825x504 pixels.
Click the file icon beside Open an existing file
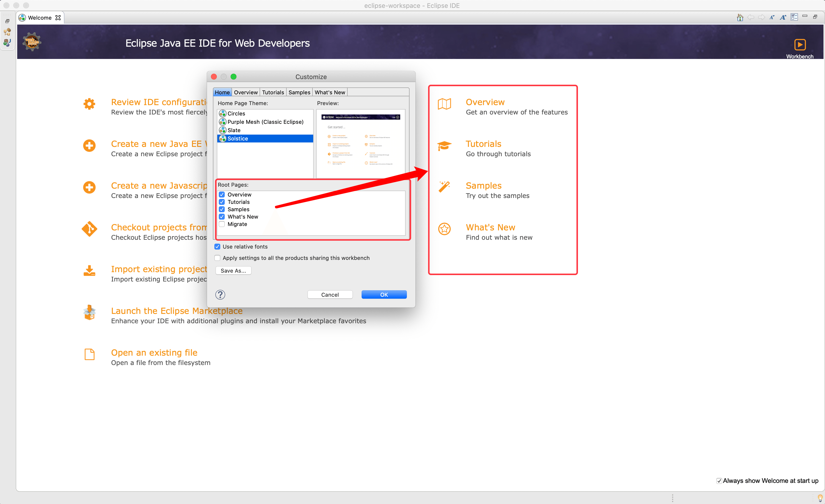coord(89,354)
